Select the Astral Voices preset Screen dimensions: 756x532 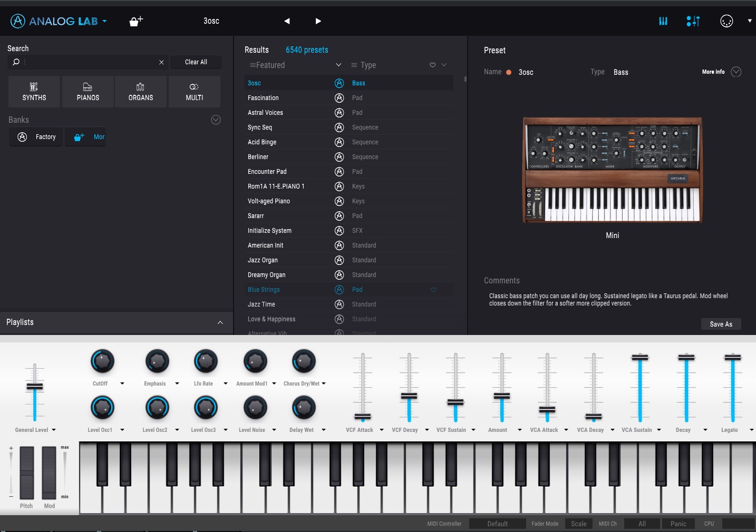(265, 113)
